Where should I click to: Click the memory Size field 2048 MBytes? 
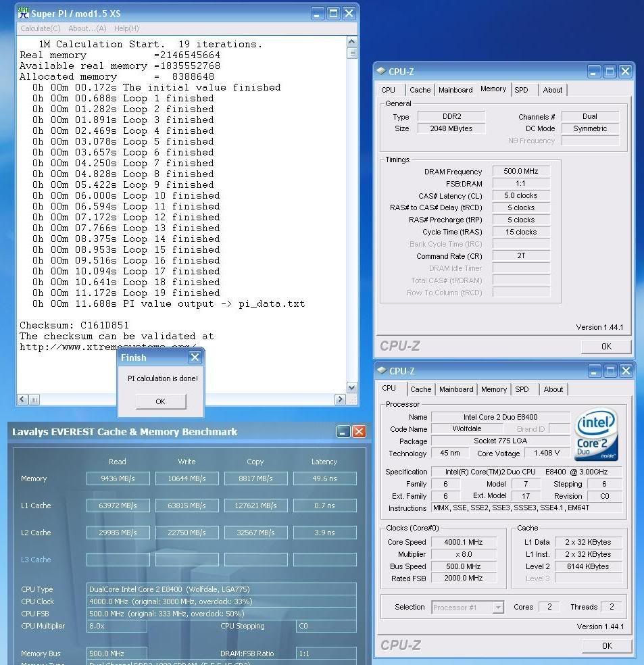point(451,128)
